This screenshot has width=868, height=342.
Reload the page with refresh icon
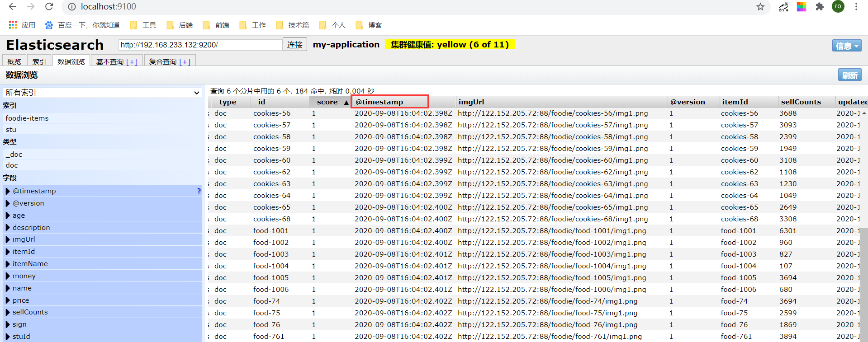click(49, 7)
